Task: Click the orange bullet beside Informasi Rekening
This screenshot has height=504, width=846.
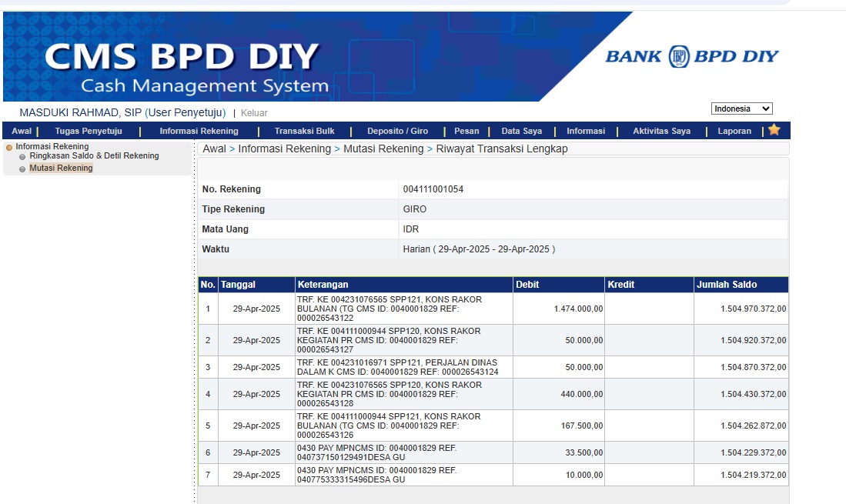Action: click(9, 147)
